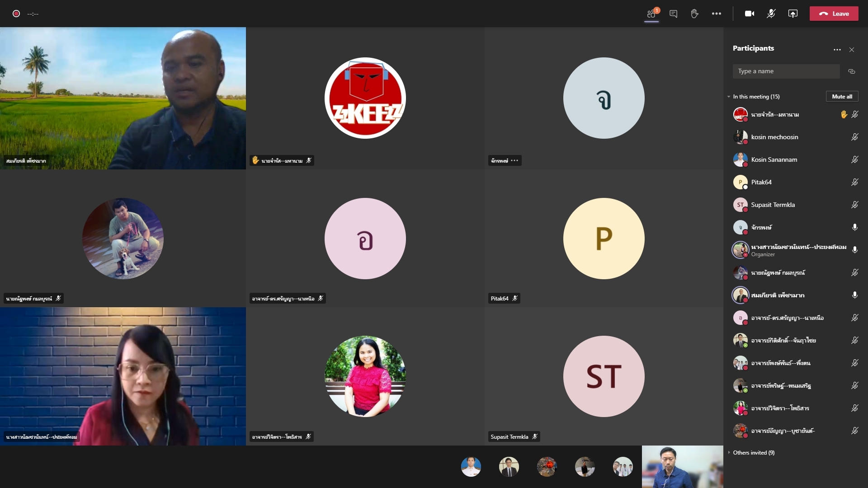
Task: Click the recording indicator icon
Action: (x=16, y=14)
